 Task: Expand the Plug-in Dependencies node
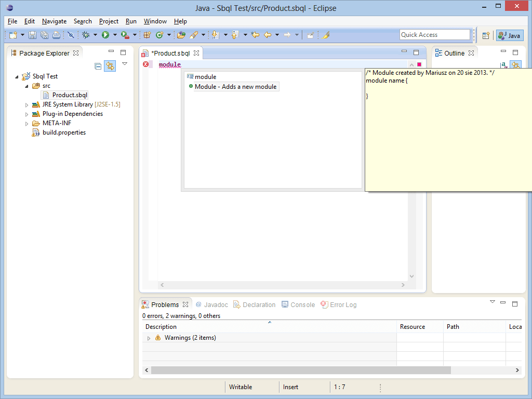26,114
